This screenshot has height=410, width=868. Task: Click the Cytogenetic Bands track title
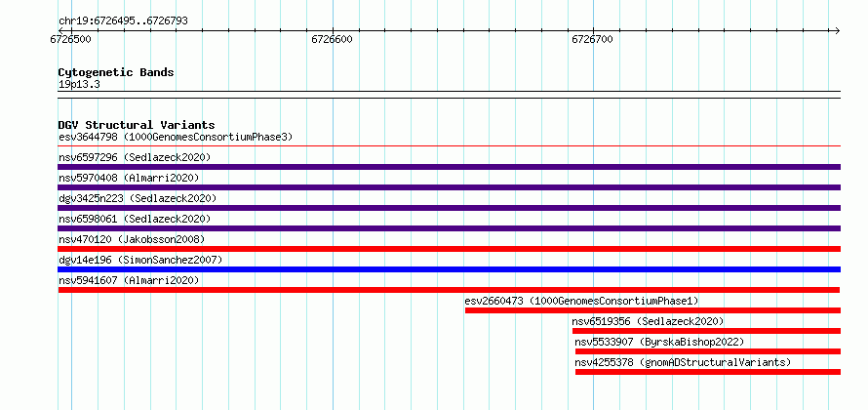(116, 72)
